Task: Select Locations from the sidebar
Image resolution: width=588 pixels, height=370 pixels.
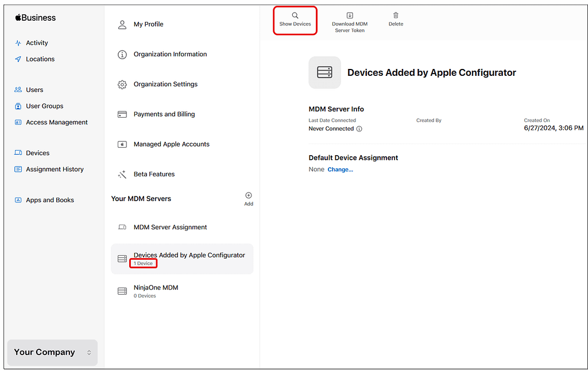Action: click(40, 59)
